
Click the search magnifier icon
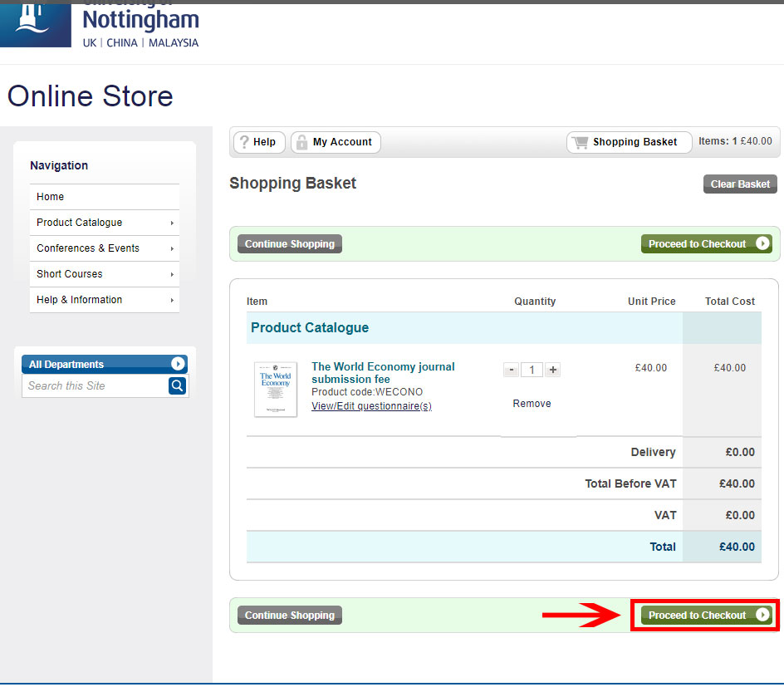[177, 385]
